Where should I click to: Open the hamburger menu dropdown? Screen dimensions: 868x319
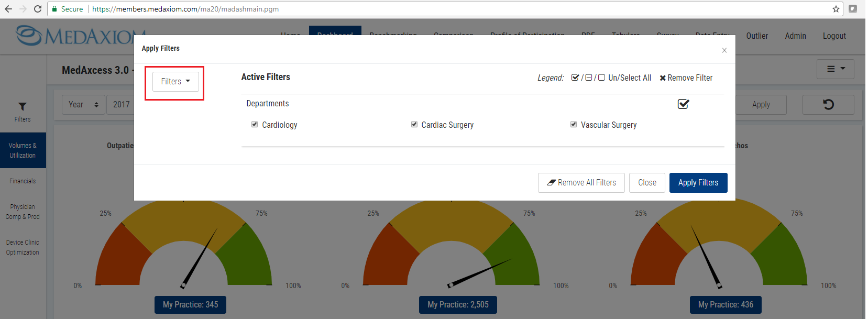[835, 69]
